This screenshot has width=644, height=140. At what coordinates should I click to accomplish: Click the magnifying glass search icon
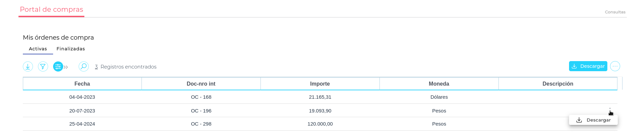tap(84, 66)
